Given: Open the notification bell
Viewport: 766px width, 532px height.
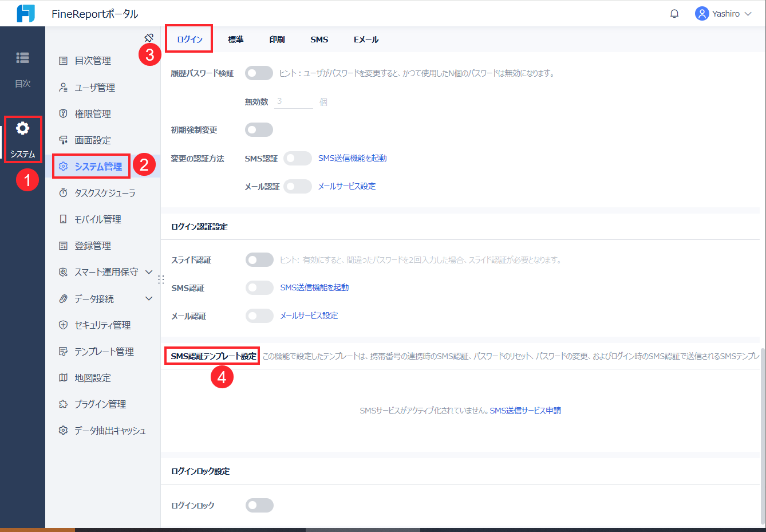Looking at the screenshot, I should [x=674, y=14].
